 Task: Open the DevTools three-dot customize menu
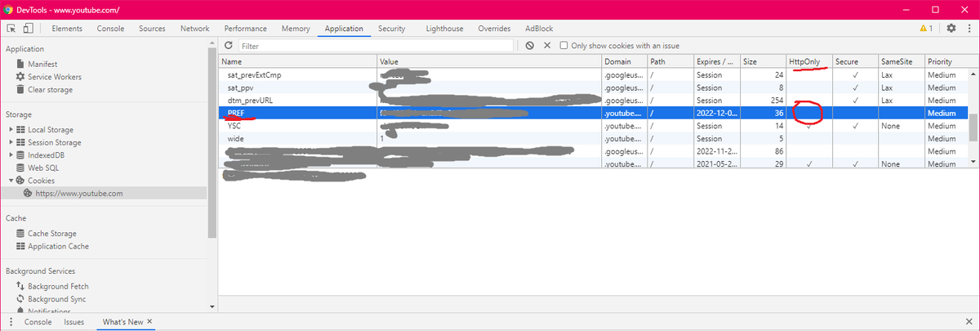(x=969, y=29)
